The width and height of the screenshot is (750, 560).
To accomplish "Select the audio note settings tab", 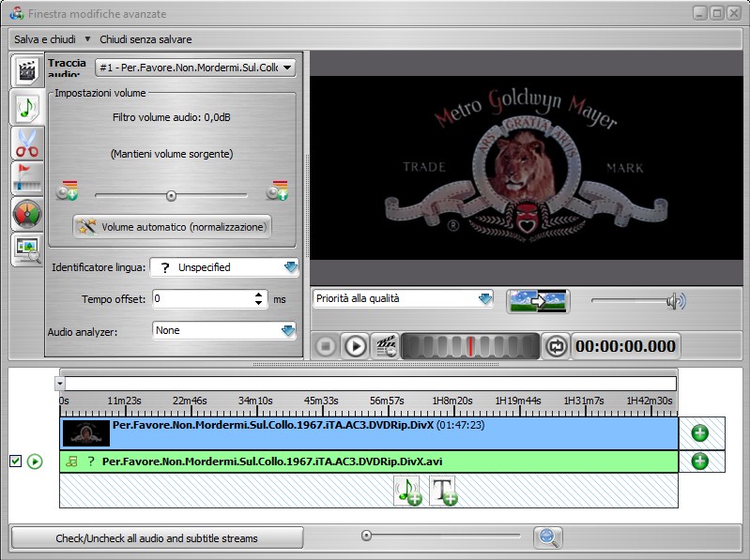I will coord(27,107).
